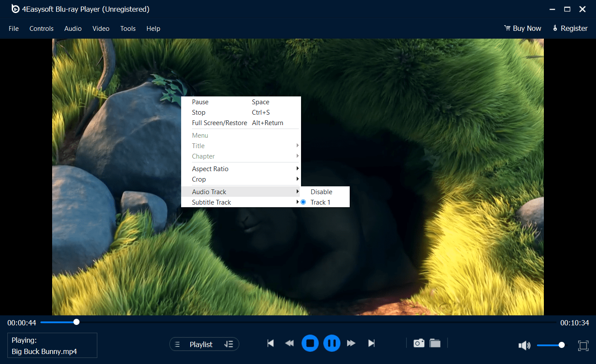
Task: Select Full Screen/Restore in the context menu
Action: pos(241,123)
